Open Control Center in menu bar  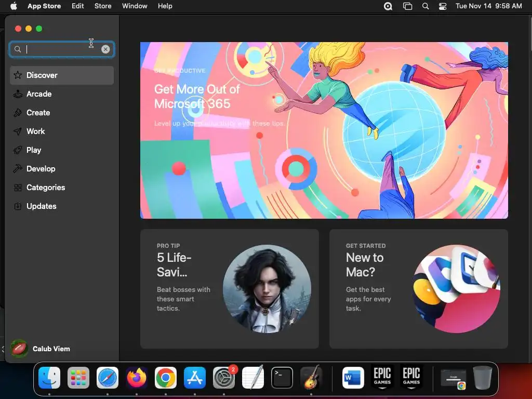coord(443,6)
